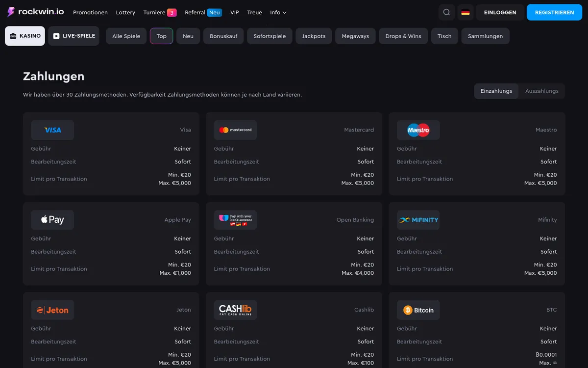Switch to the Einzahlungs toggle
This screenshot has width=588, height=368.
point(496,91)
